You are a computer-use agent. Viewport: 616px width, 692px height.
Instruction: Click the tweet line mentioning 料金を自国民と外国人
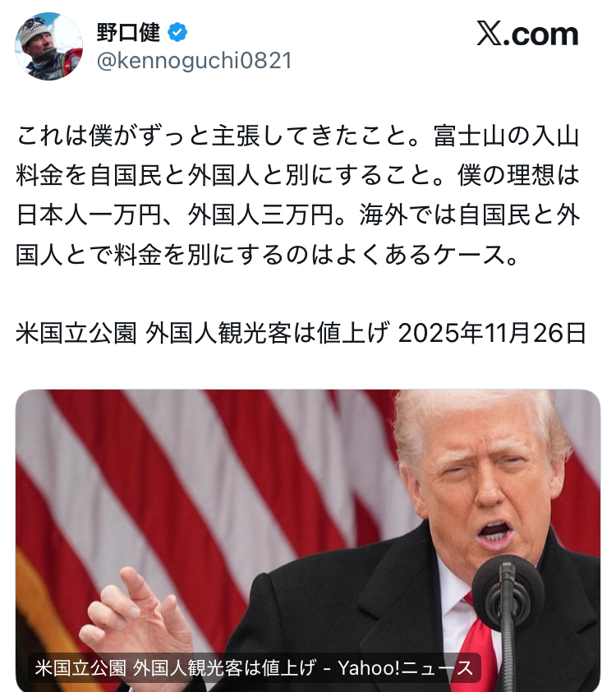[297, 176]
